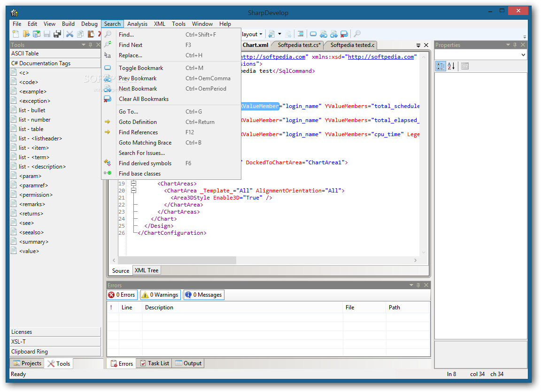The width and height of the screenshot is (541, 392).
Task: Pin the Tools panel with auto-hide icon
Action: (x=90, y=45)
